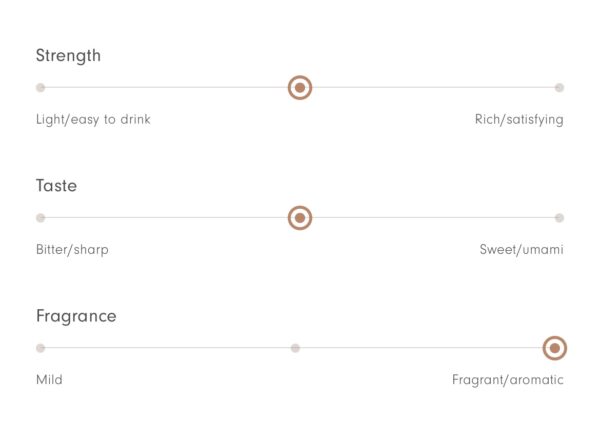The height and width of the screenshot is (441, 600).
Task: Click the "Fragrant/aromatic" label
Action: click(508, 380)
